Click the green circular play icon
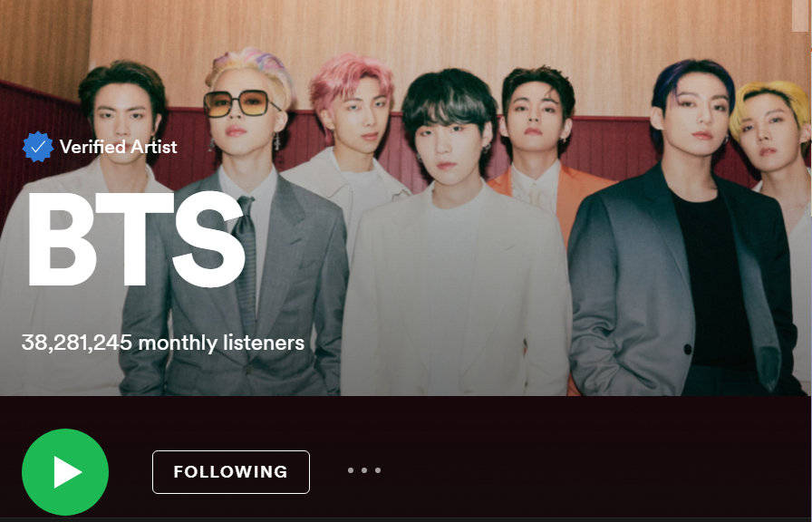Screen dimensions: 812x522 pos(65,472)
